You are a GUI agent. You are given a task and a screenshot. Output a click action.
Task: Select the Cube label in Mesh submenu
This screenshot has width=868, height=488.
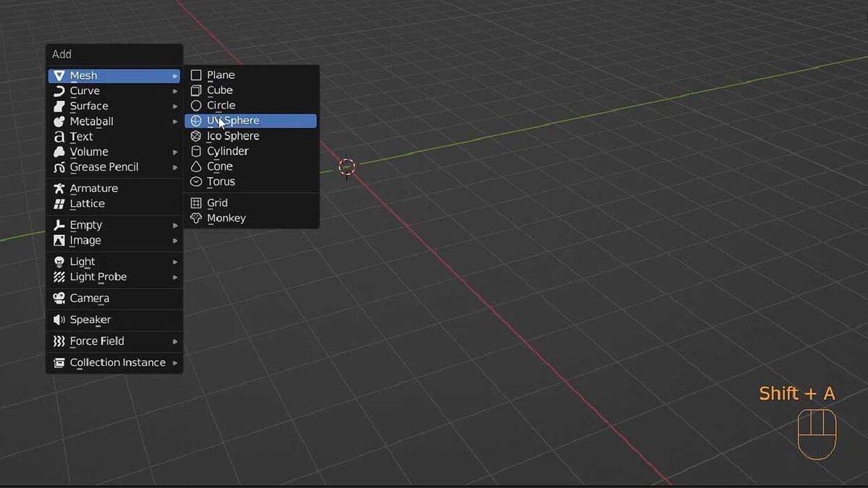(220, 90)
